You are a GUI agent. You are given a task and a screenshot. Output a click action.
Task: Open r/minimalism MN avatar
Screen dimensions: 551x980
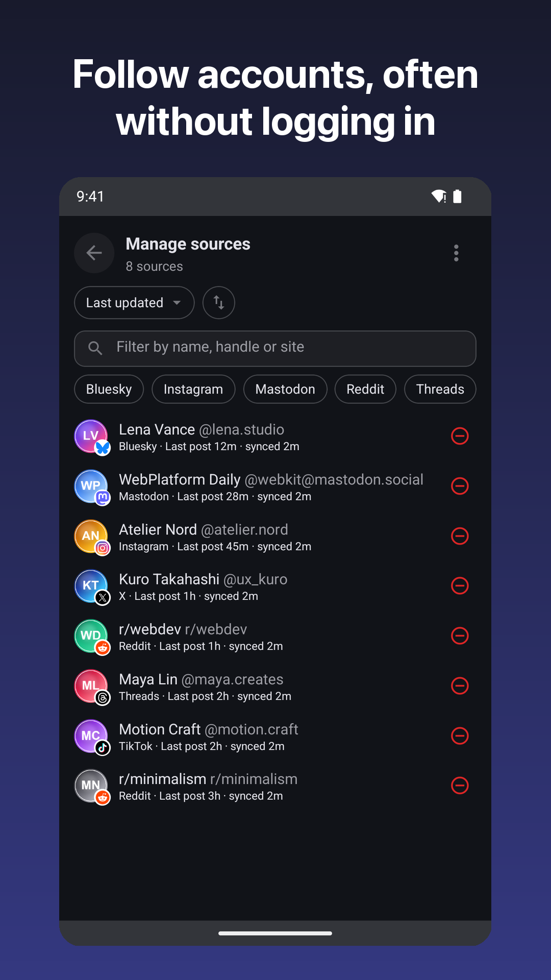coord(91,786)
